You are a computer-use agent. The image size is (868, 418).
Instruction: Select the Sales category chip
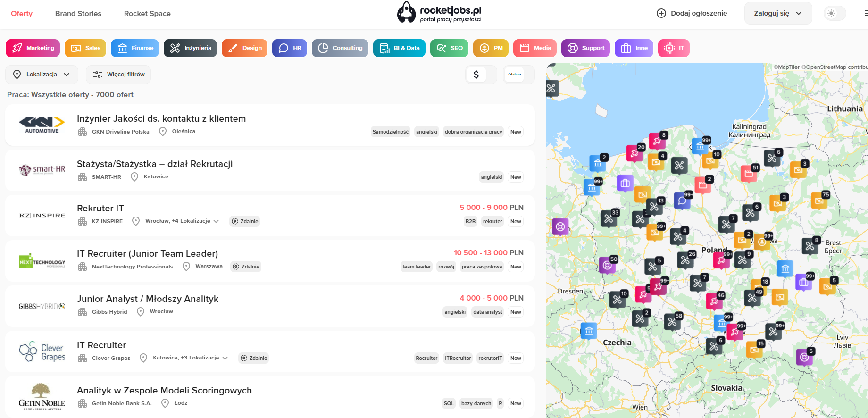[x=85, y=48]
